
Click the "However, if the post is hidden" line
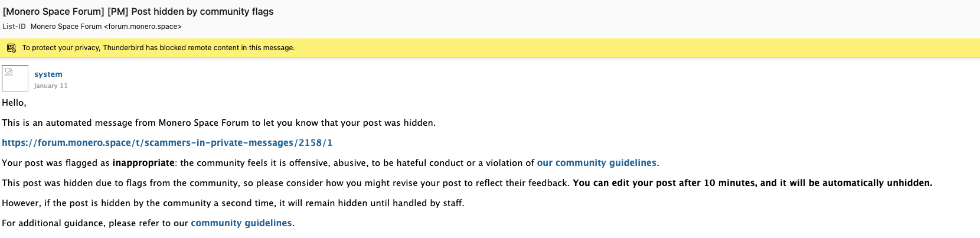(233, 203)
